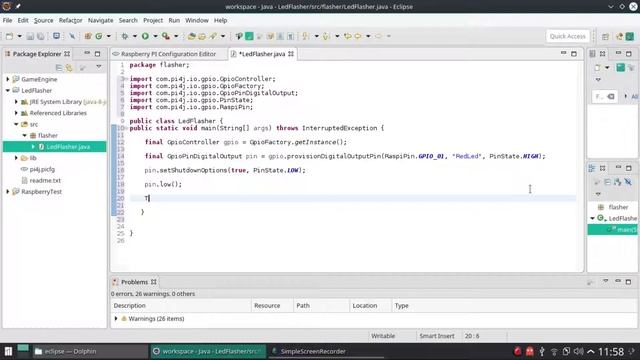
Task: Click the Task List find field
Action: (604, 96)
